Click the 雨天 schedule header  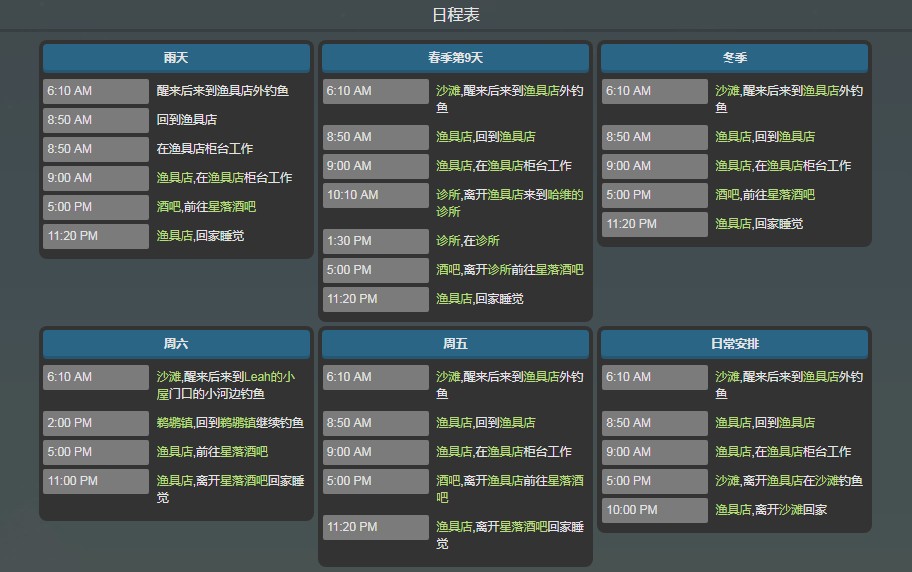tap(176, 58)
